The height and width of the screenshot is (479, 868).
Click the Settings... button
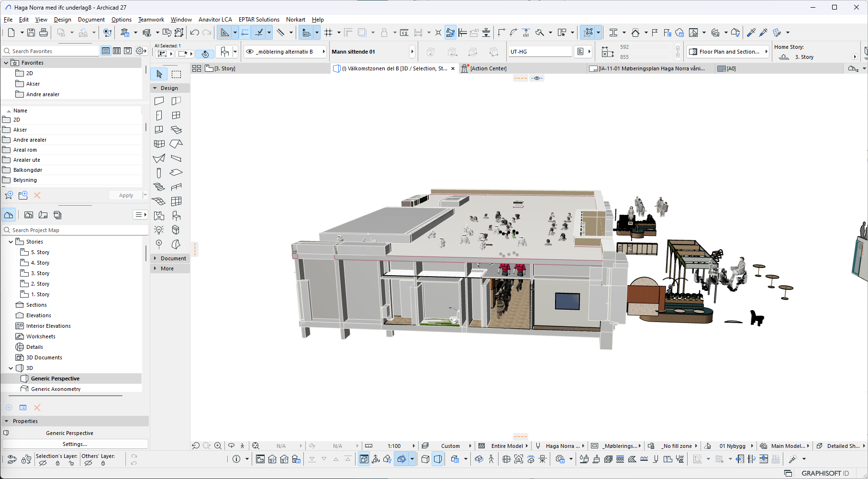coord(75,444)
